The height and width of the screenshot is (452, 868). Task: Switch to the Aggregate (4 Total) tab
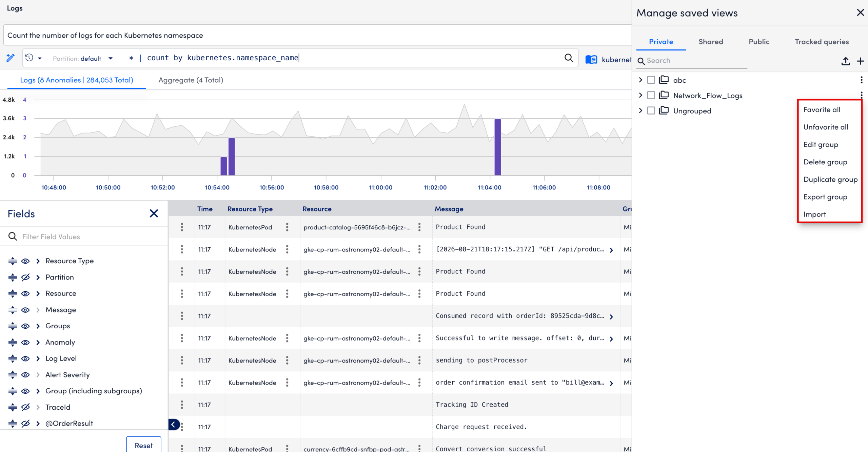tap(191, 80)
